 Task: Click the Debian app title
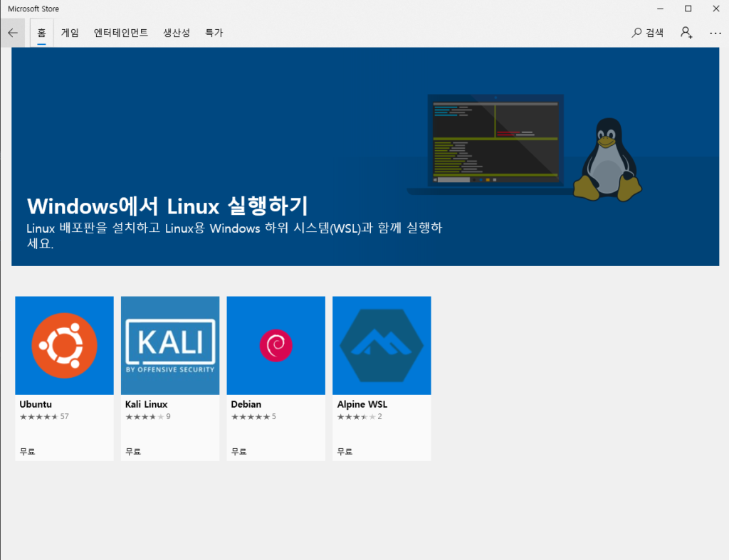(x=246, y=404)
